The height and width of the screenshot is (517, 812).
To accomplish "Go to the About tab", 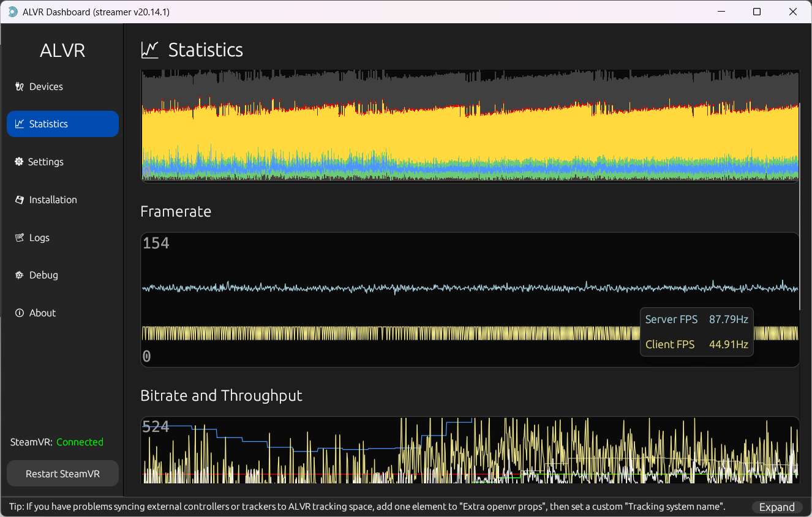I will pos(42,313).
